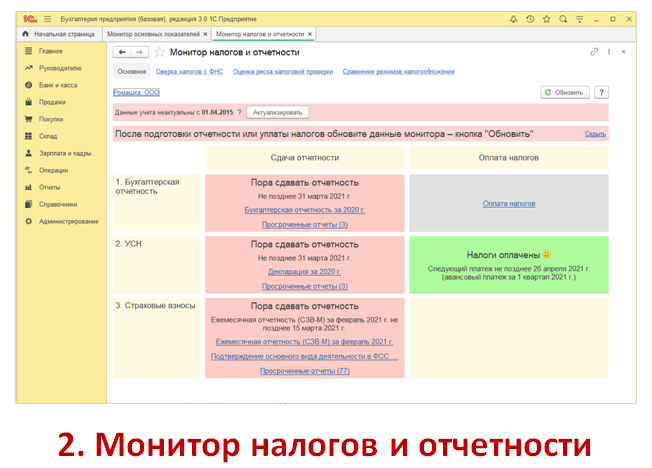Open the three-dot form menu
Image resolution: width=652 pixels, height=468 pixels.
609,52
